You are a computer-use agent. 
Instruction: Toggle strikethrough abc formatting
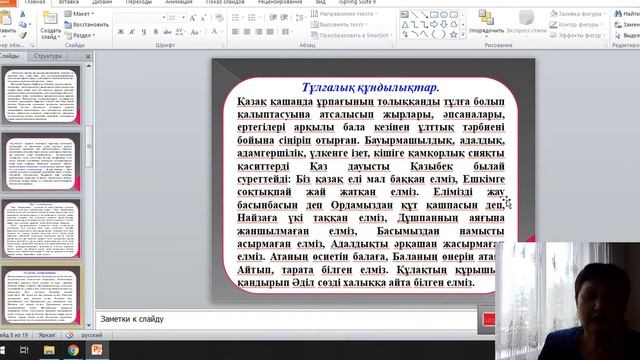click(x=167, y=31)
